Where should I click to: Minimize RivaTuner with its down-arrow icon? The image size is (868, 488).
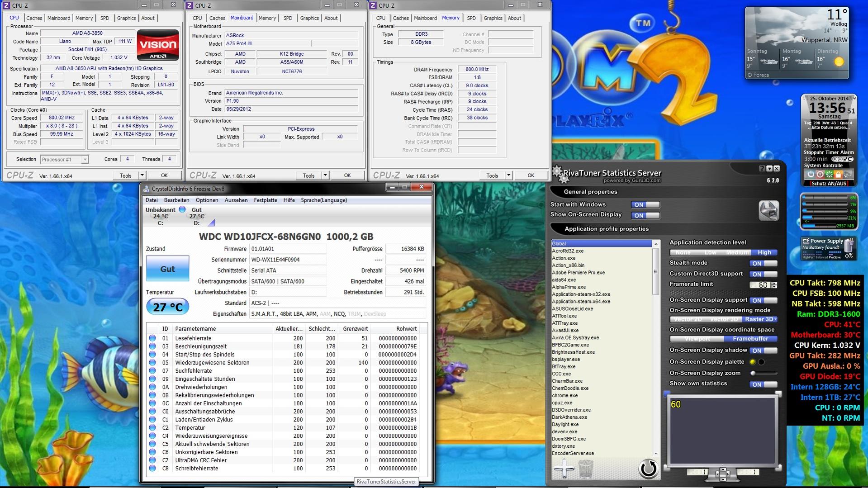[x=769, y=169]
